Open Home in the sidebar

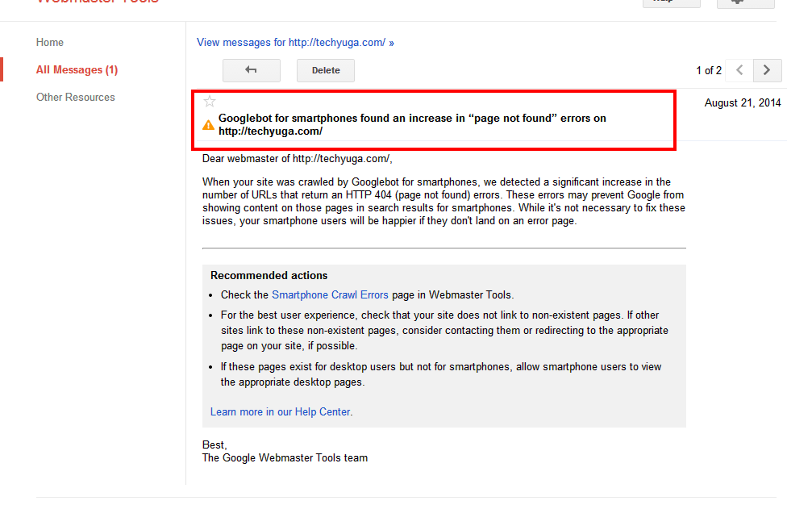[50, 43]
